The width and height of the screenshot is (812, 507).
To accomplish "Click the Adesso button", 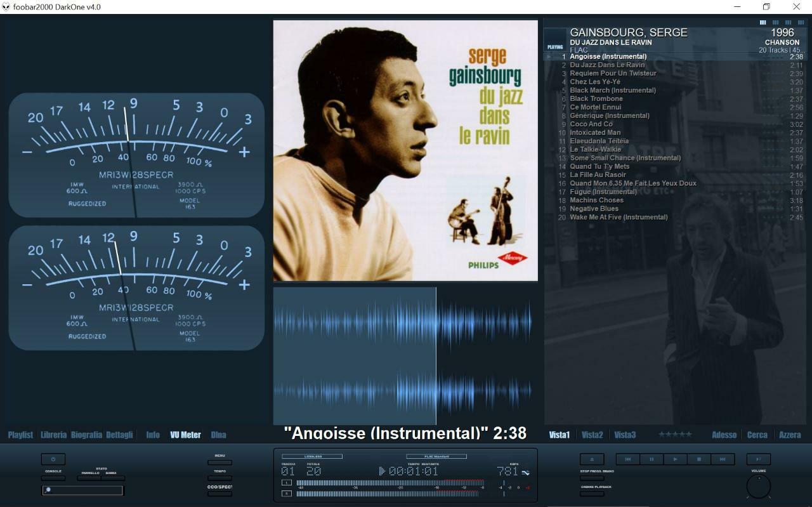I will (x=724, y=435).
